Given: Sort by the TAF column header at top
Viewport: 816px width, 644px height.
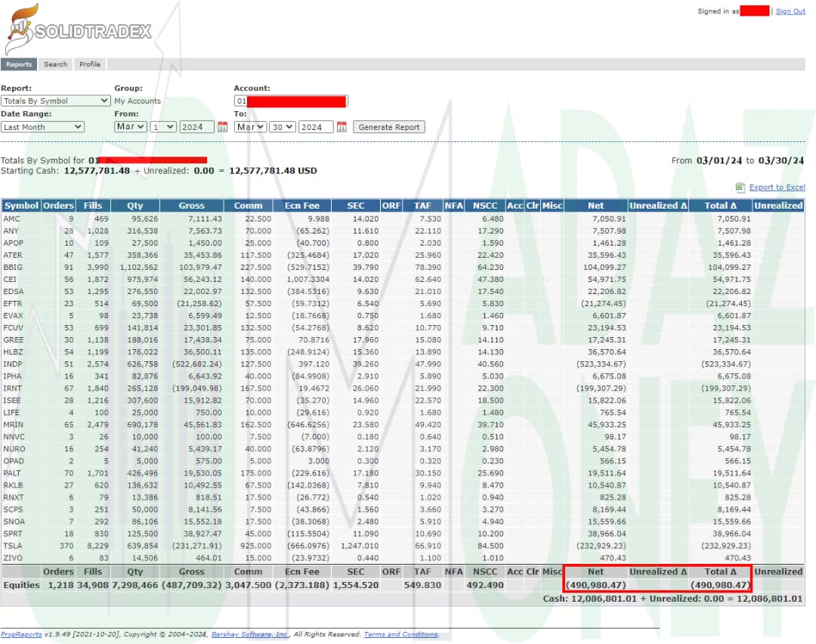Looking at the screenshot, I should click(x=422, y=206).
